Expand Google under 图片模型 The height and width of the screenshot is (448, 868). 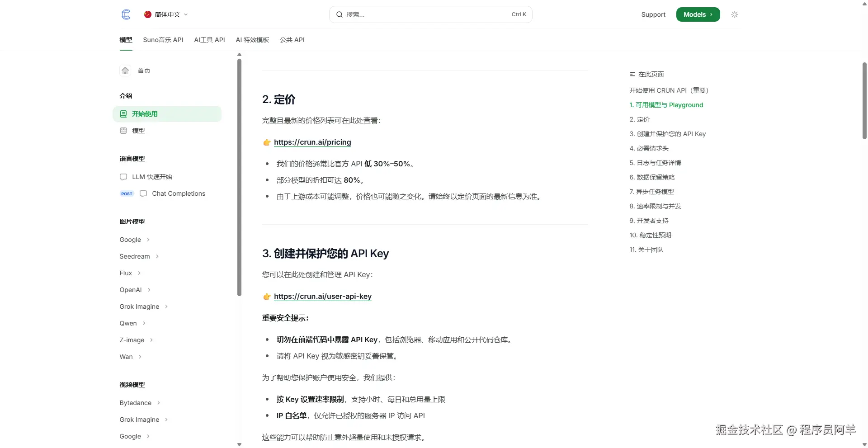pos(135,240)
